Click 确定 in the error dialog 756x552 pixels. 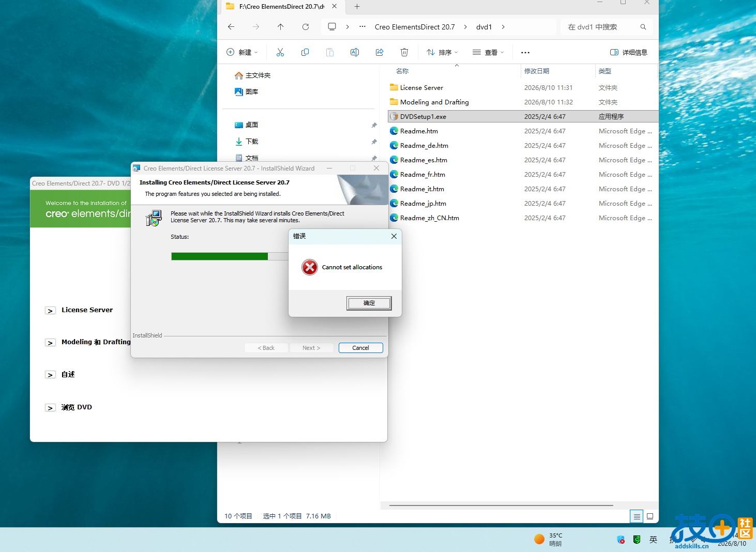[x=369, y=303]
